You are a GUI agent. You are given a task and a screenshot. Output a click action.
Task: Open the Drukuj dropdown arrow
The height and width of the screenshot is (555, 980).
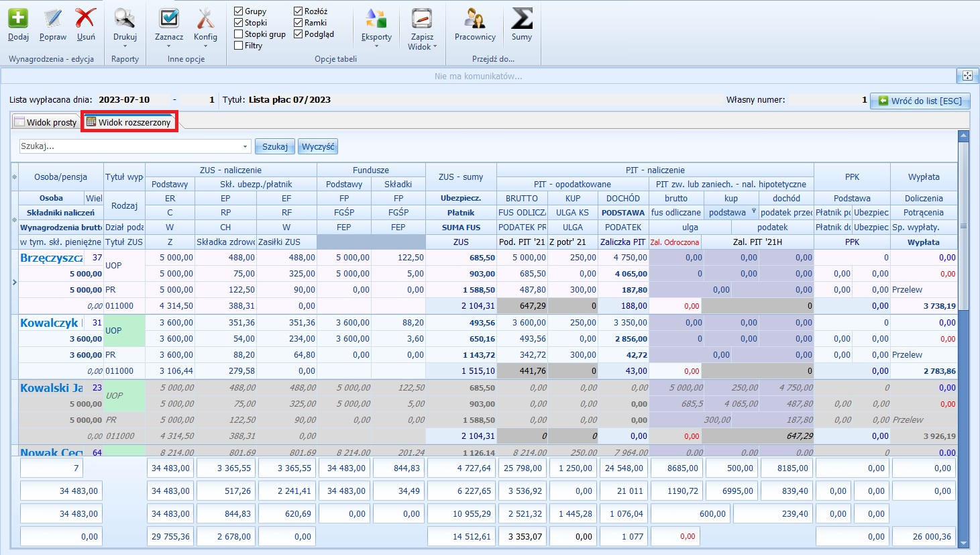click(125, 46)
